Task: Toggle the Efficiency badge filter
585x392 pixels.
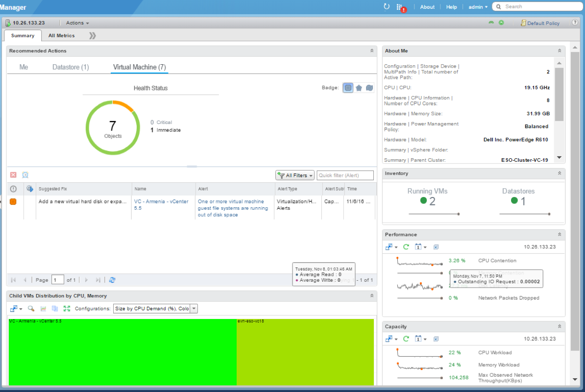Action: click(x=370, y=87)
